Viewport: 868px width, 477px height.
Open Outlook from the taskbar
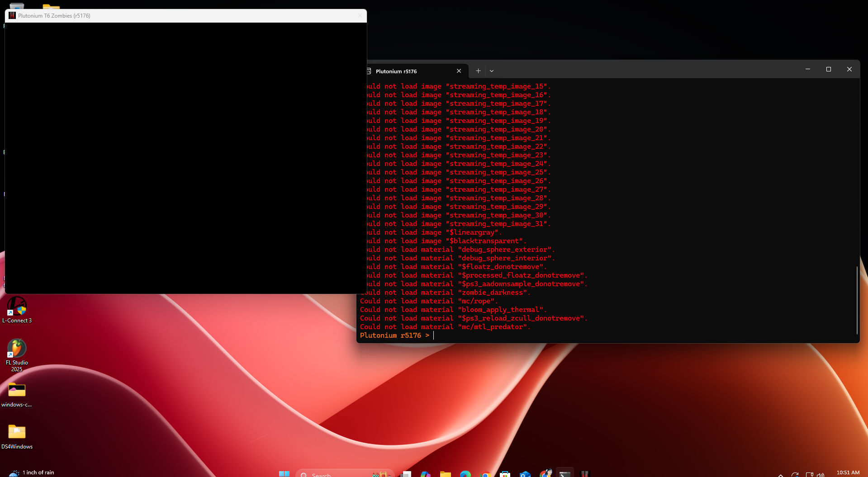click(x=525, y=474)
